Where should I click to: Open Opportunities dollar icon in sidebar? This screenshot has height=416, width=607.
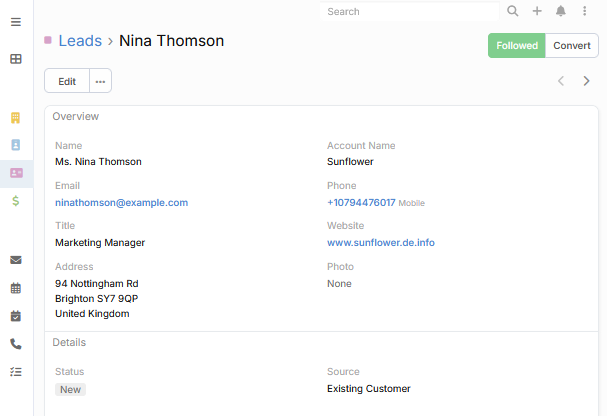16,201
